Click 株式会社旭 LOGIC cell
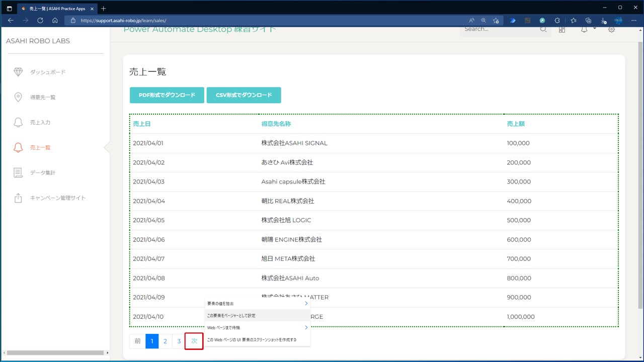 286,220
